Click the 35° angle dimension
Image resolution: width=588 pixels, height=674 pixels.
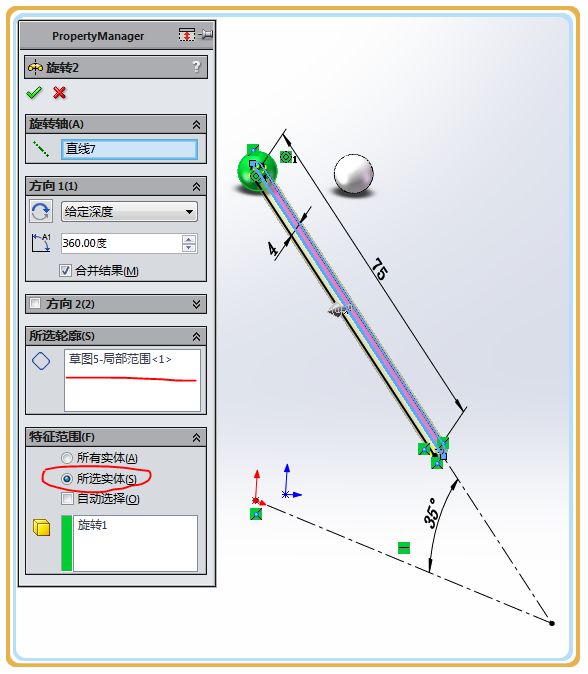click(x=432, y=512)
